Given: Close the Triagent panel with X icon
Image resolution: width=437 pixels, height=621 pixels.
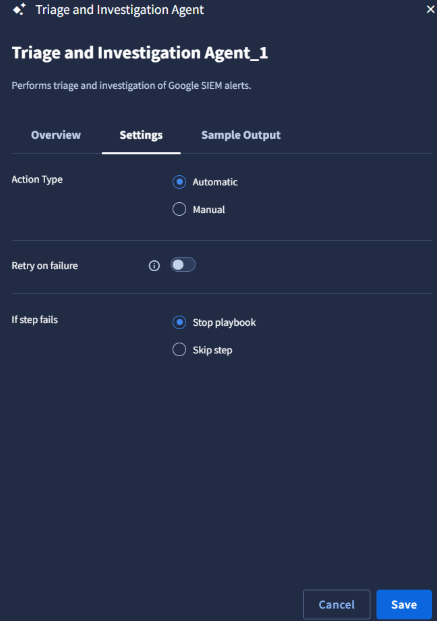Looking at the screenshot, I should [430, 9].
